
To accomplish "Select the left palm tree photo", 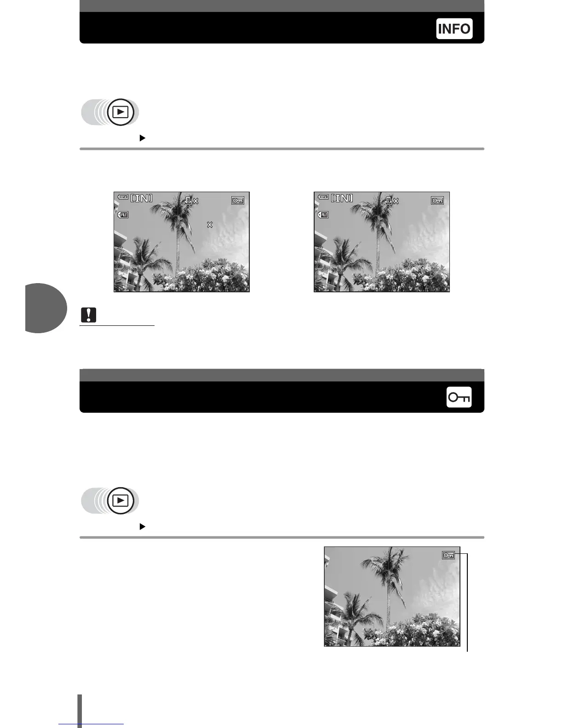I will (182, 242).
